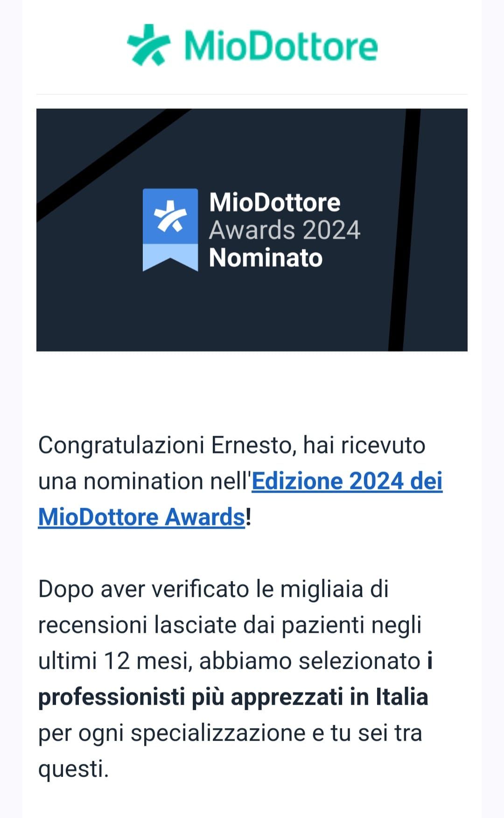Click the "Awards 2024" banner text
Image resolution: width=504 pixels, height=818 pixels.
click(285, 230)
